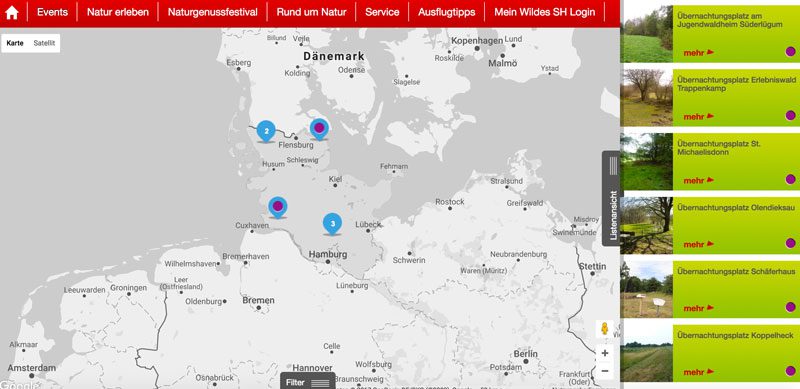800x389 pixels.
Task: Click purple dot on Koppelheck card
Action: [790, 371]
